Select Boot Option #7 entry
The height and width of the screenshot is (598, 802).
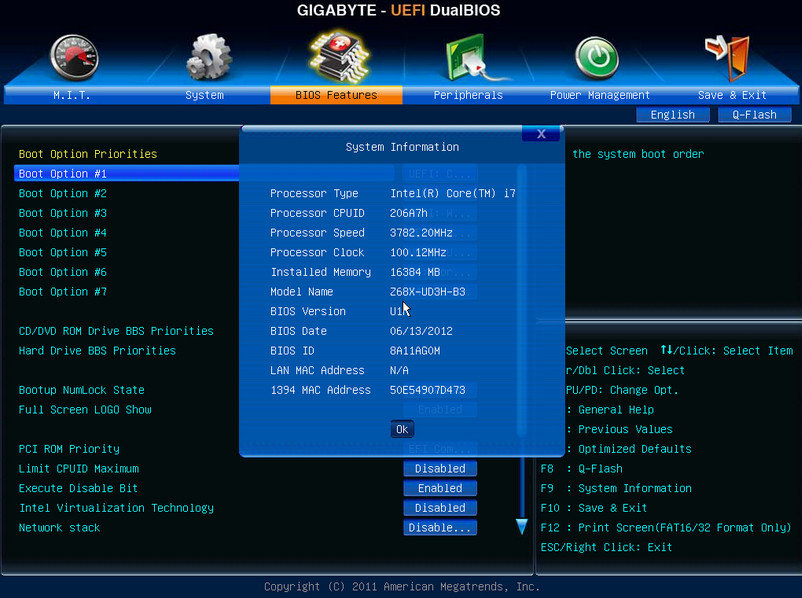pos(62,292)
